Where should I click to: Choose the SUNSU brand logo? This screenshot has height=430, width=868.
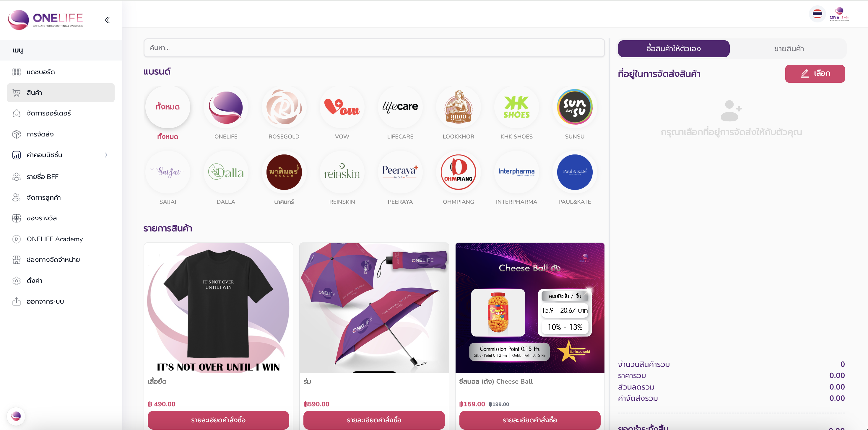click(575, 107)
